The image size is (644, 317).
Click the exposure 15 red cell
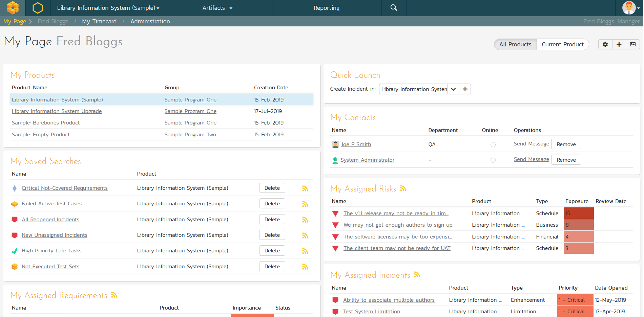pos(578,213)
